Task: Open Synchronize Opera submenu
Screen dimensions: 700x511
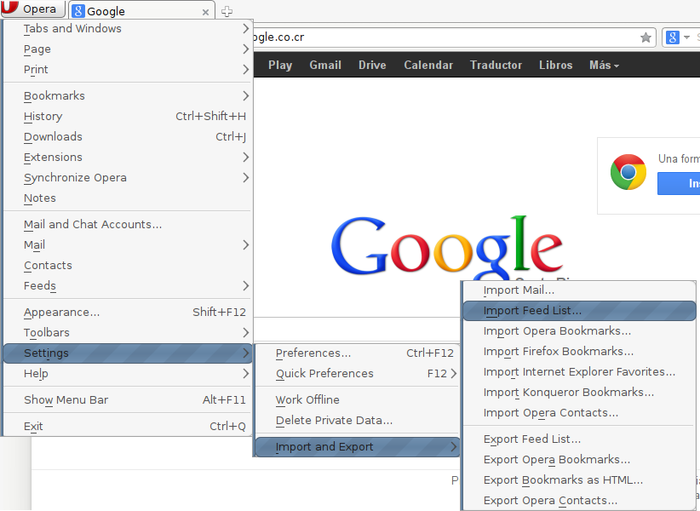Action: pyautogui.click(x=128, y=178)
